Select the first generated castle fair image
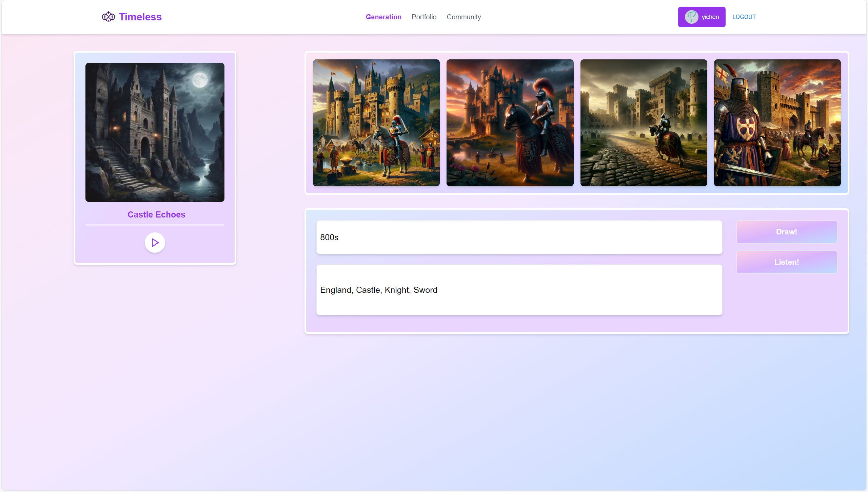 pyautogui.click(x=376, y=123)
